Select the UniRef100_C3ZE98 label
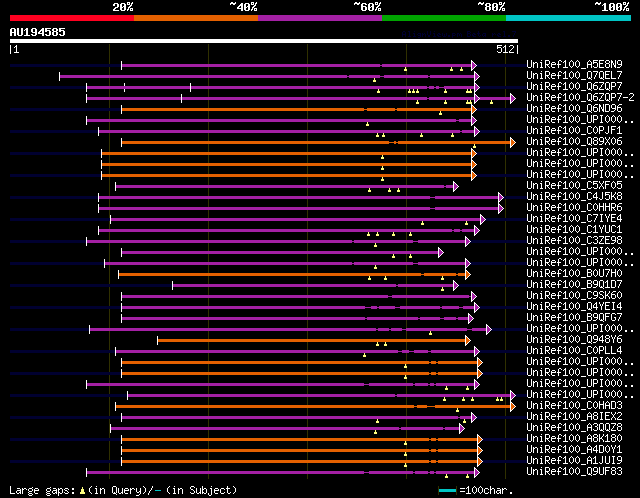 [x=574, y=241]
